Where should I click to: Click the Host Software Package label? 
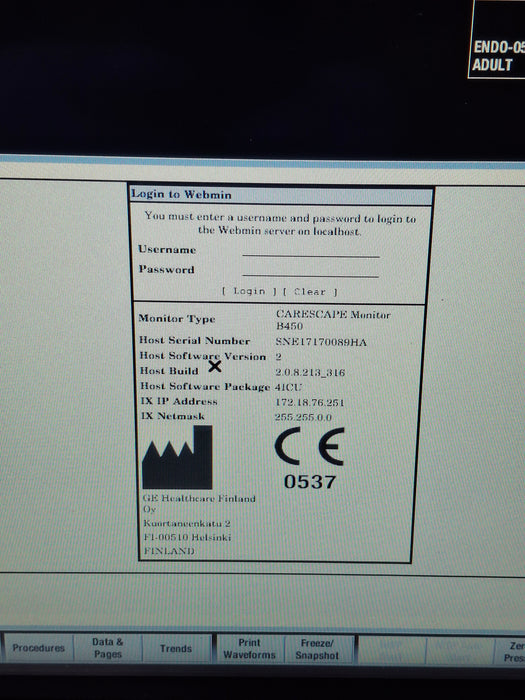click(x=205, y=386)
